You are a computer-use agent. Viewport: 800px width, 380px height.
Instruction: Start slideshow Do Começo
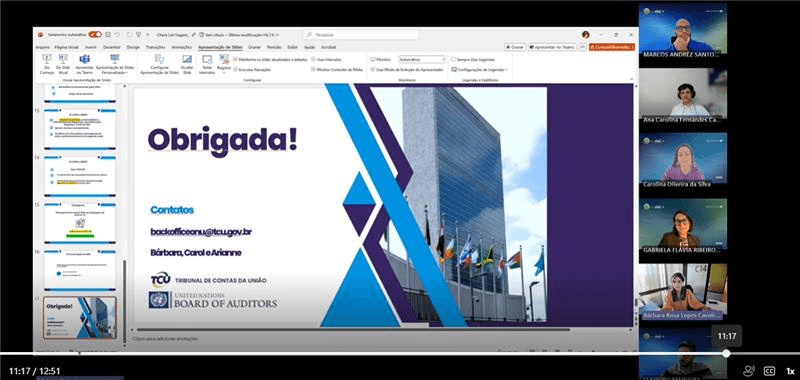click(x=47, y=65)
